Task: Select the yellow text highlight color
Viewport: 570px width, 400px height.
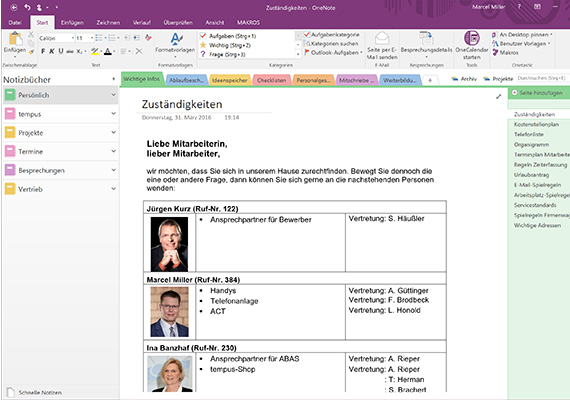Action: 95,51
